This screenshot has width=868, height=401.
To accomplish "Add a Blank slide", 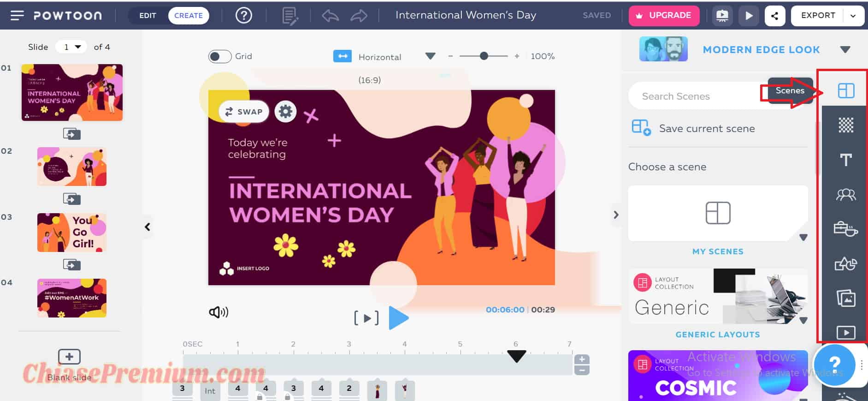I will click(69, 357).
